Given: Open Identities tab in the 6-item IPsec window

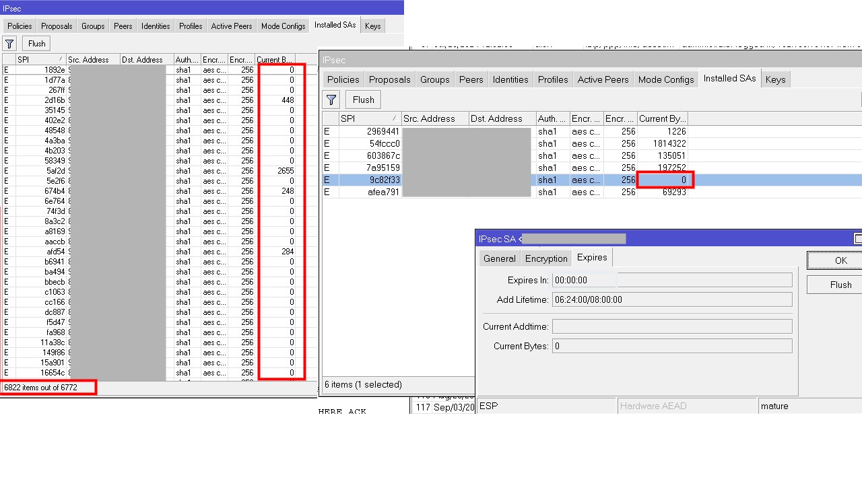Looking at the screenshot, I should 510,79.
